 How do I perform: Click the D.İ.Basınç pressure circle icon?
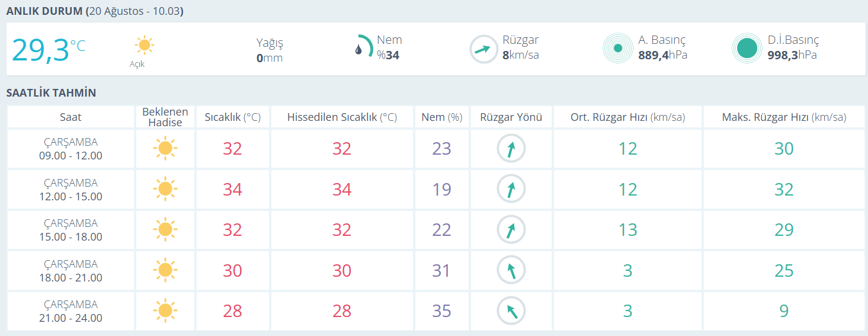point(747,48)
